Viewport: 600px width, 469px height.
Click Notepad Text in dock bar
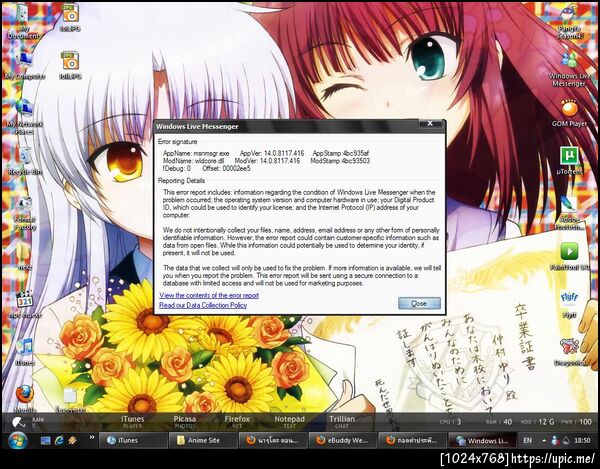(289, 422)
